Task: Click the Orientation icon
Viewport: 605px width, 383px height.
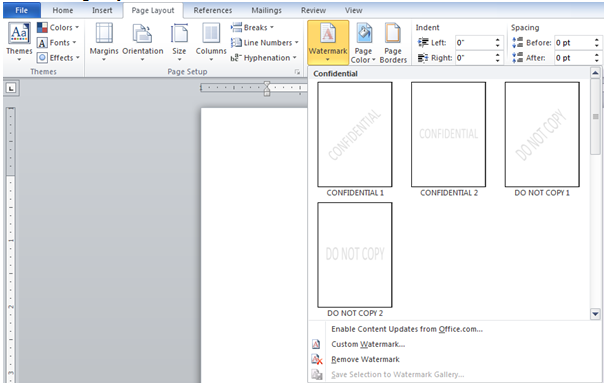Action: coord(142,34)
